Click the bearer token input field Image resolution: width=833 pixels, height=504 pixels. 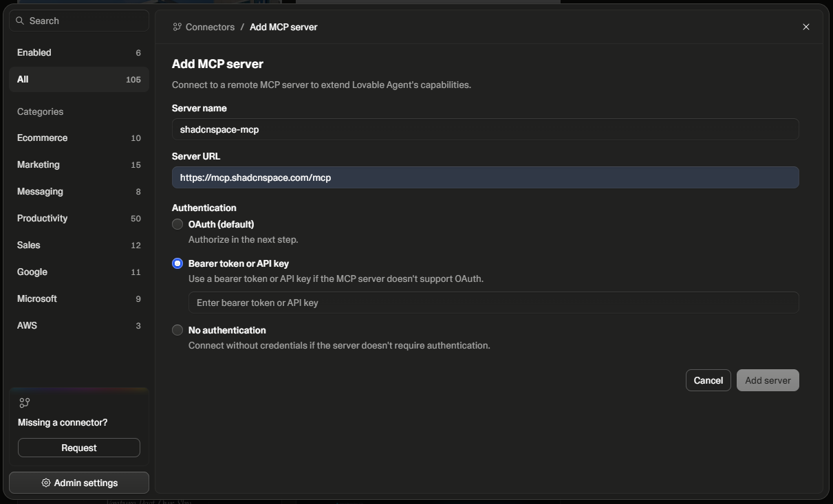pos(493,303)
